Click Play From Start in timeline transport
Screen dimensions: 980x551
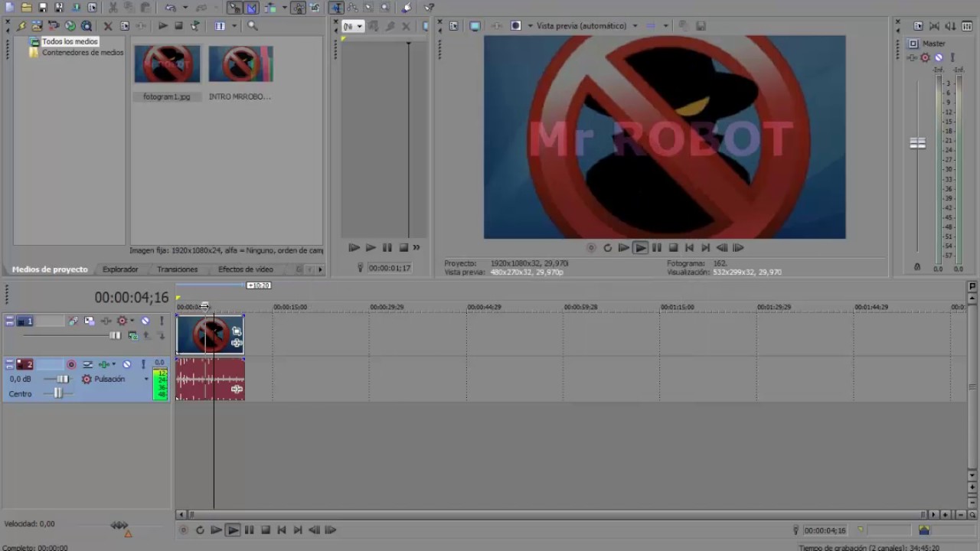point(217,530)
